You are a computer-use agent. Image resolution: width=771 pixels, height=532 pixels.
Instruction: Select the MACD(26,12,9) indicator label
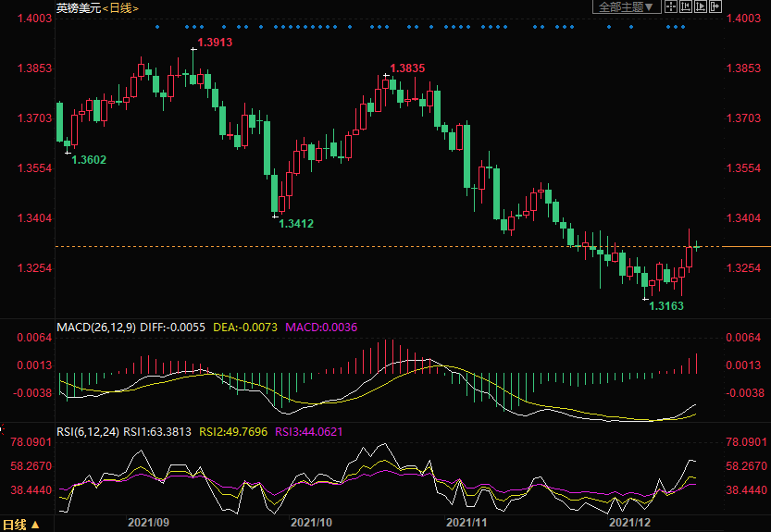(96, 328)
